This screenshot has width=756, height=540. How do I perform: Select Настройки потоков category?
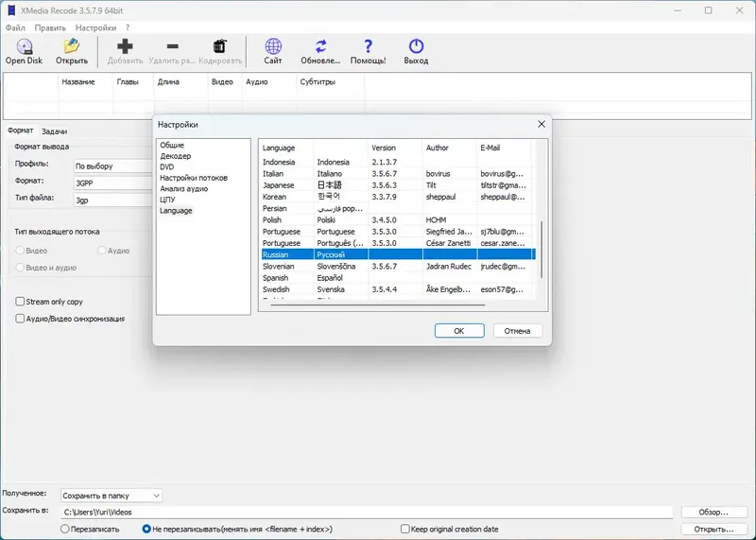(194, 178)
